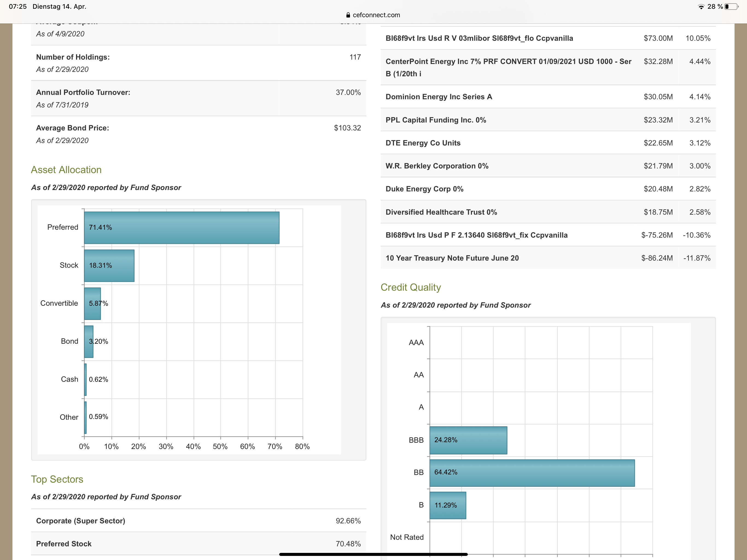
Task: Tap the Top Sectors heading
Action: coord(57,479)
